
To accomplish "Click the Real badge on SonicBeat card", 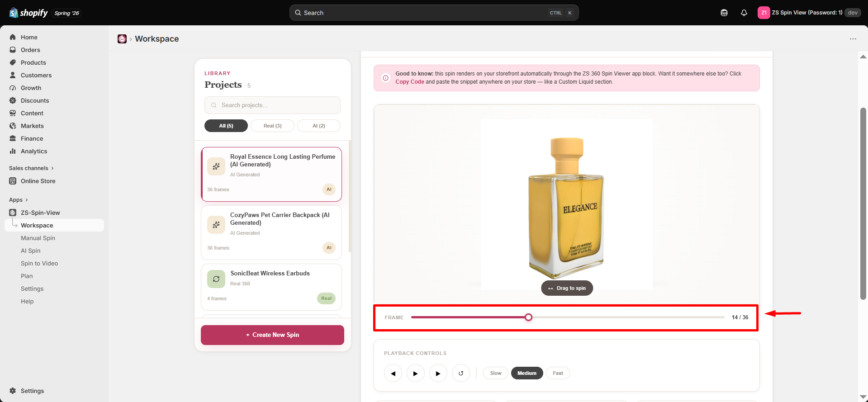I will pyautogui.click(x=326, y=298).
